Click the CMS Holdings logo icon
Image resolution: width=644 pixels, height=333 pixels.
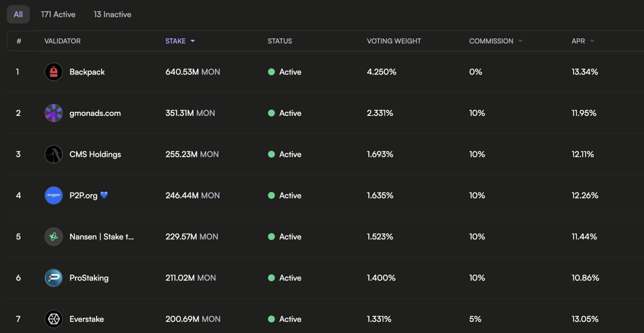pos(54,154)
